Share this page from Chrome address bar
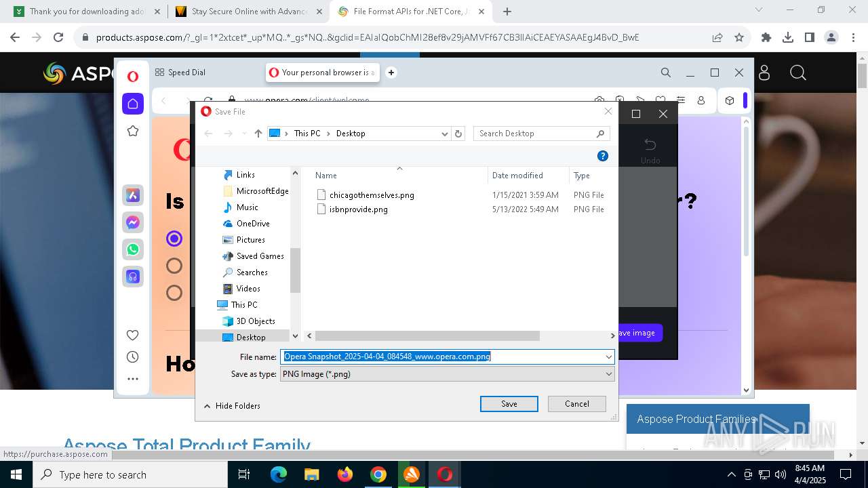 click(x=717, y=37)
